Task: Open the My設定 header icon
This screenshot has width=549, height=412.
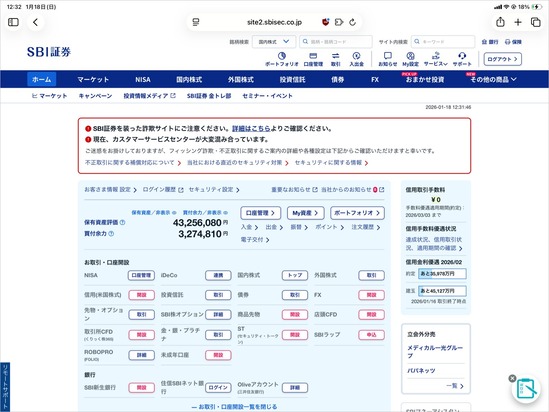Action: pos(410,59)
